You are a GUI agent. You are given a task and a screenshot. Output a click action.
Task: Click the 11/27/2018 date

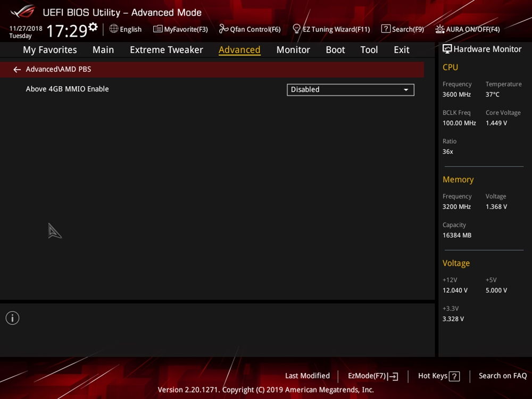pos(26,29)
